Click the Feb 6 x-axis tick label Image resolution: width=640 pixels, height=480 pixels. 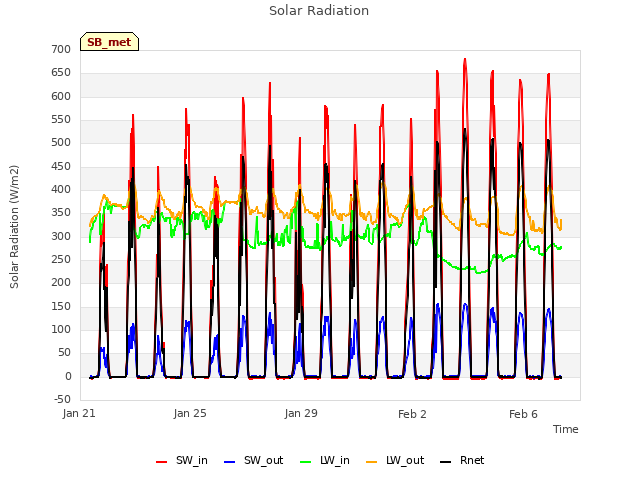(x=523, y=414)
